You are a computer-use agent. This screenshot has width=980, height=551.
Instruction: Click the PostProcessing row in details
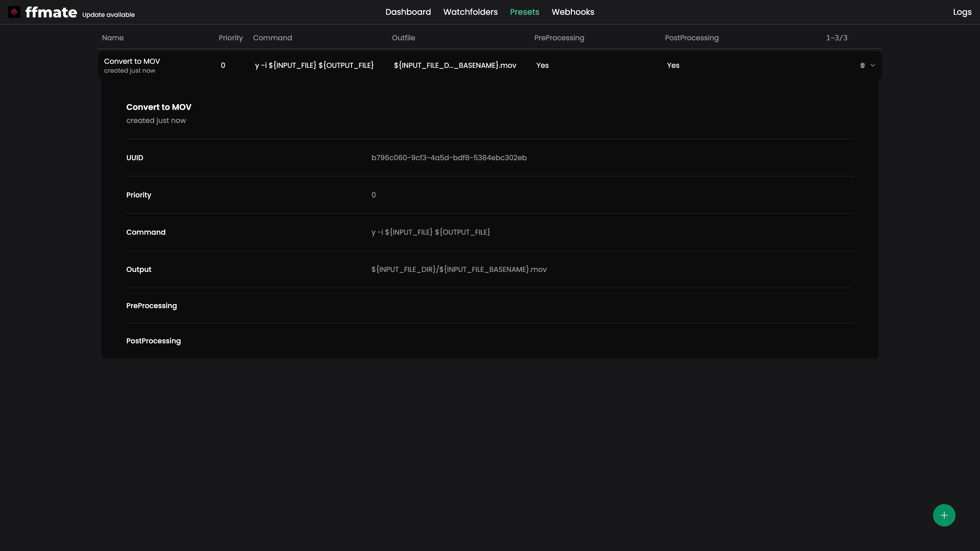click(153, 341)
